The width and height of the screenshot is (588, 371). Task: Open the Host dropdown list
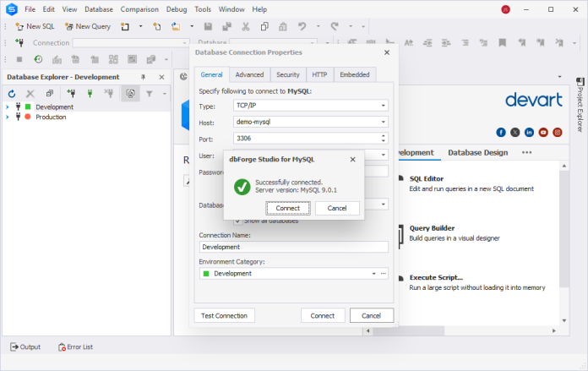pyautogui.click(x=383, y=122)
